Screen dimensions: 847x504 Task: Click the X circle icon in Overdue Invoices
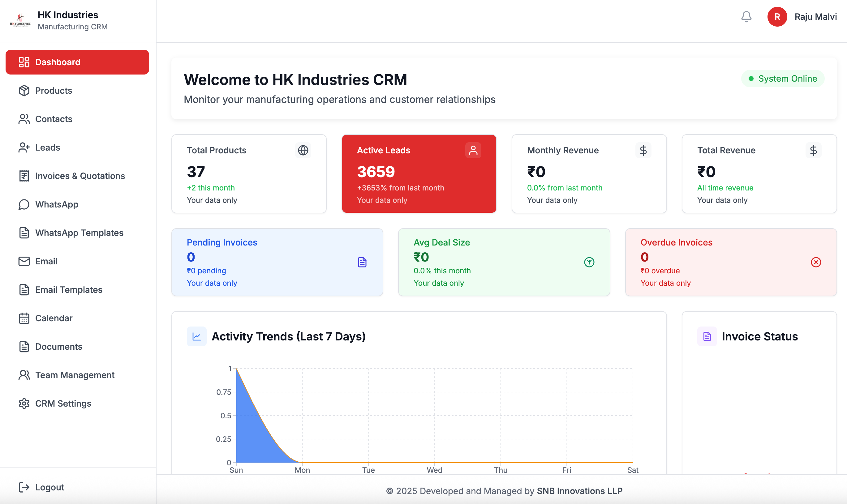tap(816, 262)
